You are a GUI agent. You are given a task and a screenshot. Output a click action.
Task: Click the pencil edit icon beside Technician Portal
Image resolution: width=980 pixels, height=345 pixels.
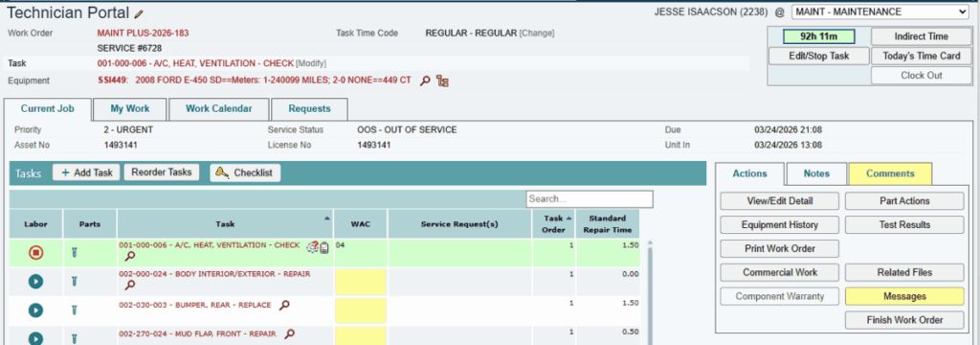(x=139, y=13)
